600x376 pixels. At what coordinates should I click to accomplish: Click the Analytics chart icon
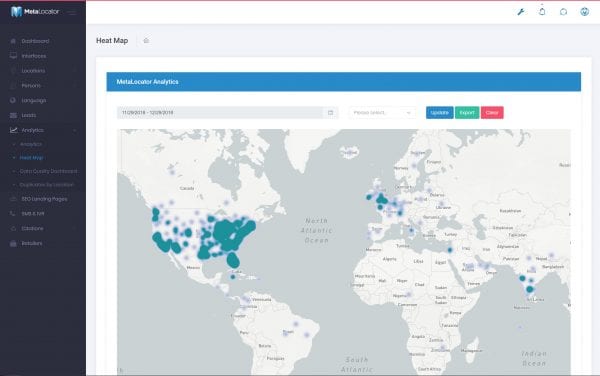[x=13, y=130]
